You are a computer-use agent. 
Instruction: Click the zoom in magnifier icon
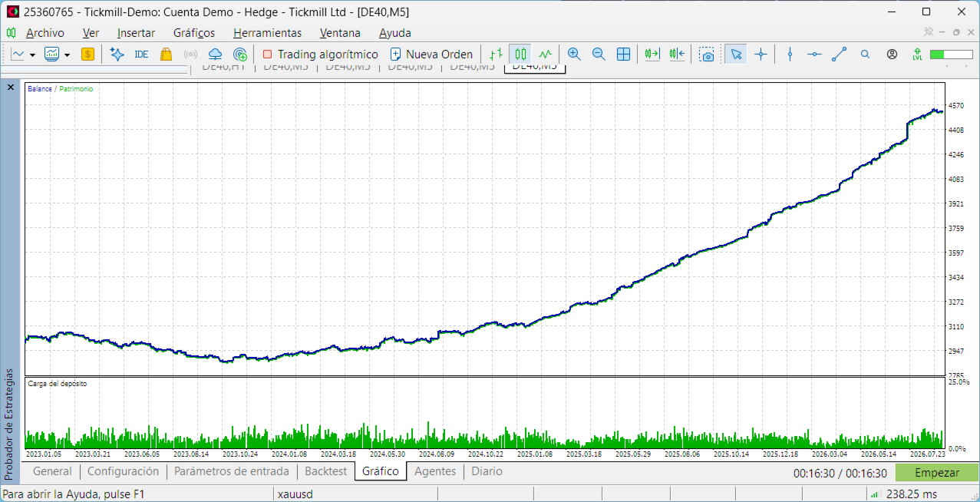point(574,54)
